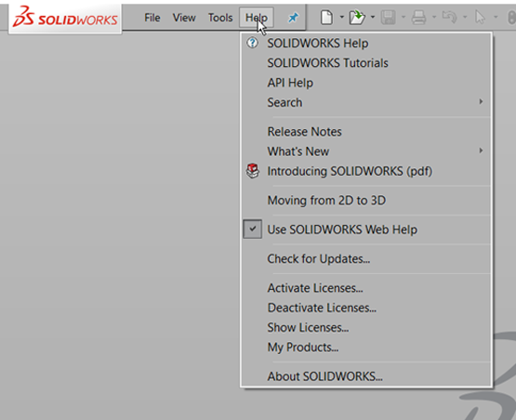
Task: Click the Search menu label
Action: (284, 102)
